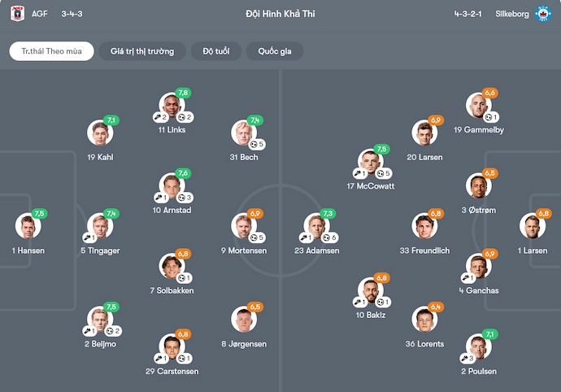Click McCowatt's assist boot icon

(358, 173)
